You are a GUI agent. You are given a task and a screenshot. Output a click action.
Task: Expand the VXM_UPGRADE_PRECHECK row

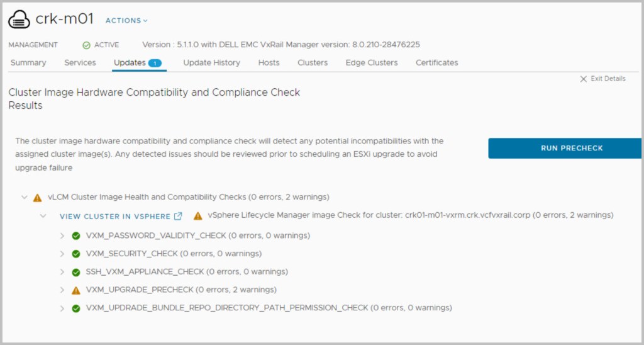tap(62, 290)
